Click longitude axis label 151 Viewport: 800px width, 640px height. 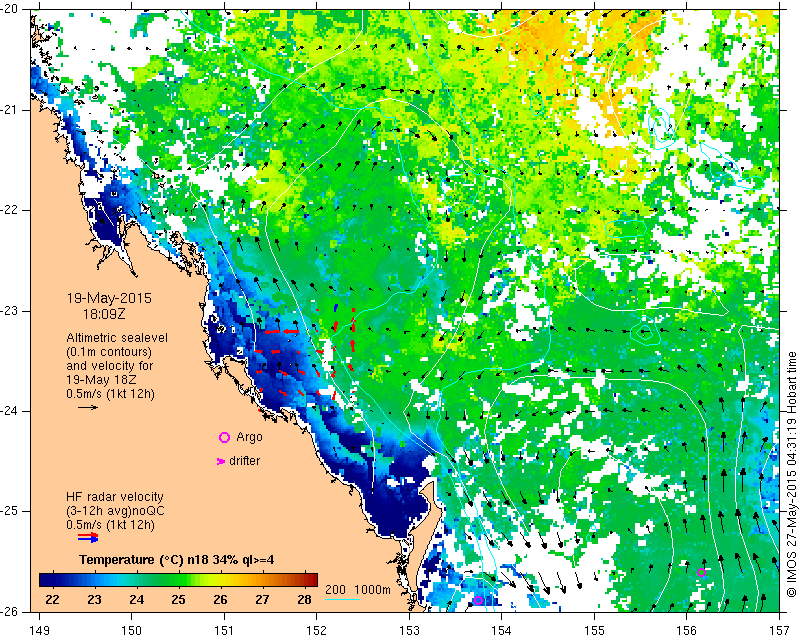click(x=224, y=631)
